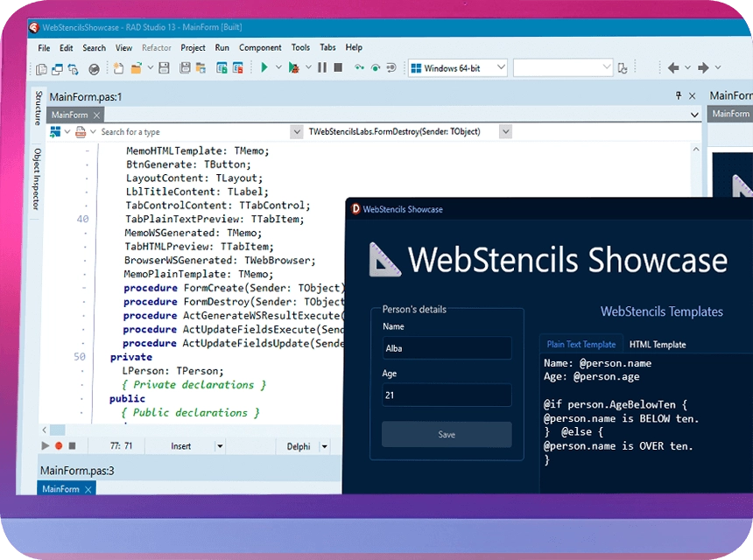This screenshot has width=753, height=560.
Task: Open the Insert mode dropdown in status bar
Action: click(x=219, y=446)
